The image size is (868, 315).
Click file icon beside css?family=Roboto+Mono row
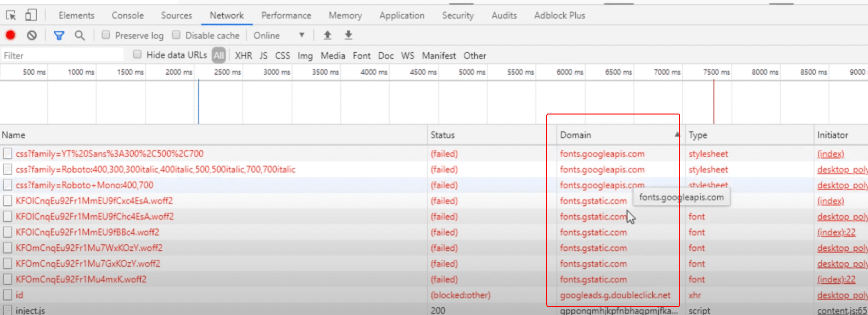coord(8,185)
